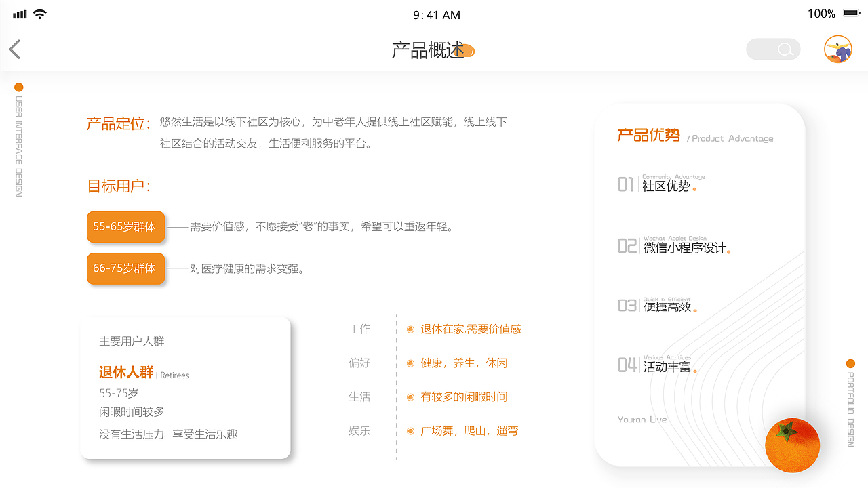Screen dimensions: 868x488
Task: Click the orange persimmon icon at bottom right
Action: [792, 445]
